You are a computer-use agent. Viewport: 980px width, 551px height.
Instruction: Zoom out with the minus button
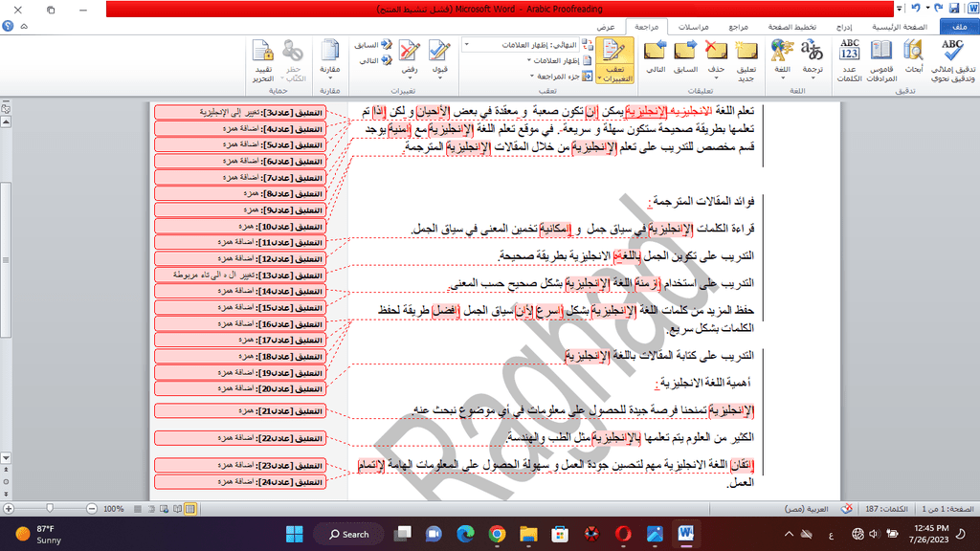(91, 509)
